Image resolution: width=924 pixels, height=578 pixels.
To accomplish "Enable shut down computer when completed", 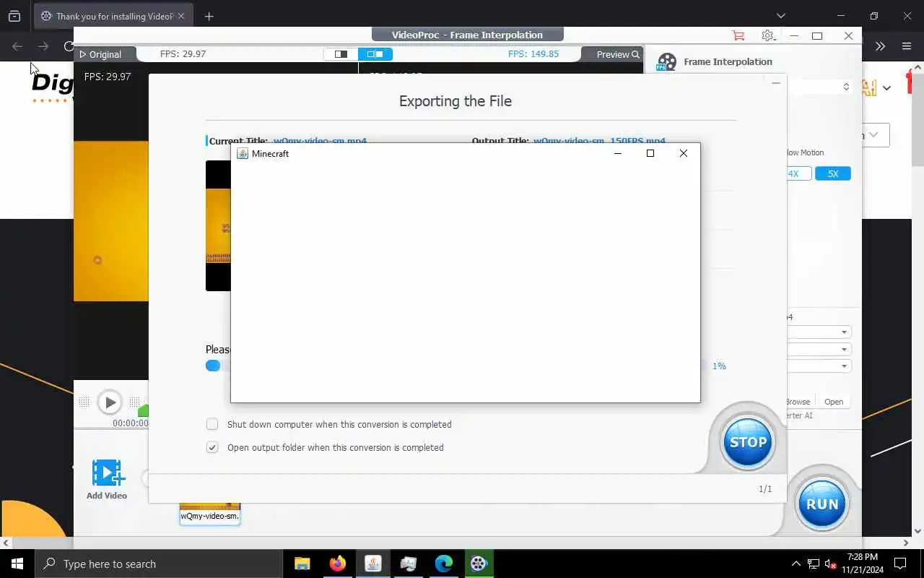I will [212, 424].
